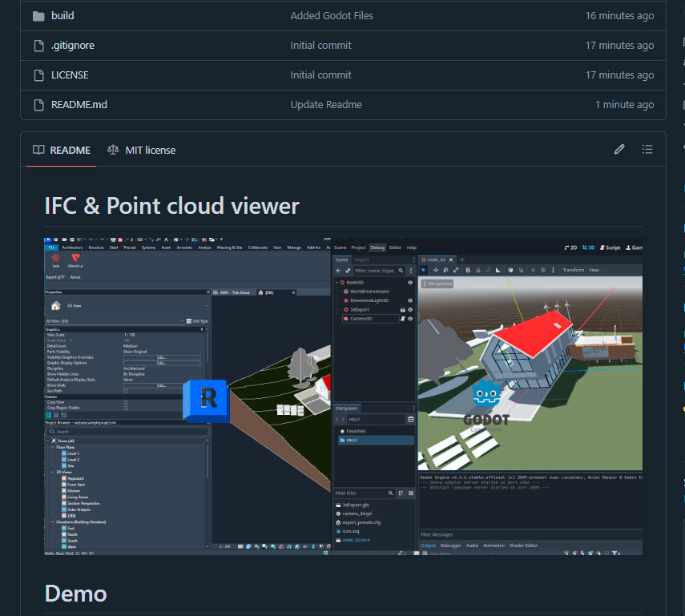The image size is (685, 616).
Task: Open the Perspective view menu in the viewport
Action: [437, 284]
